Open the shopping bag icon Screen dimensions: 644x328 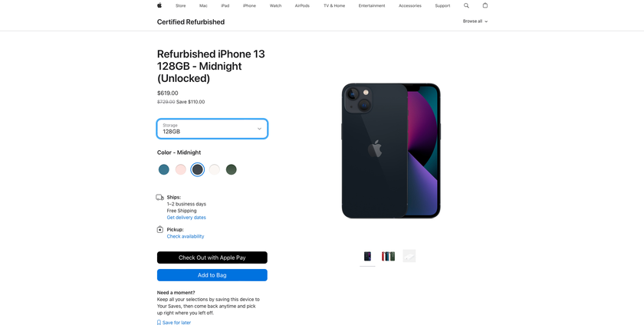point(485,5)
